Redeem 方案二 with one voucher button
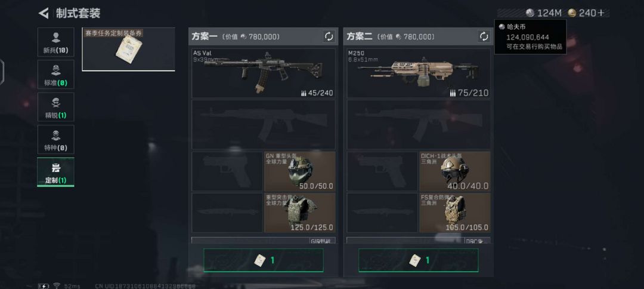The height and width of the screenshot is (289, 644). (419, 260)
